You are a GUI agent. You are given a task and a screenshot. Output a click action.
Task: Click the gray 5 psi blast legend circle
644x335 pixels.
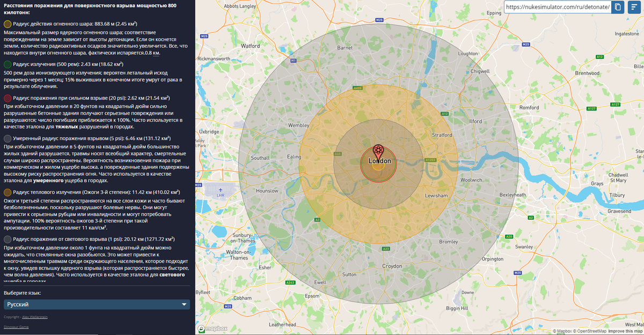[8, 138]
